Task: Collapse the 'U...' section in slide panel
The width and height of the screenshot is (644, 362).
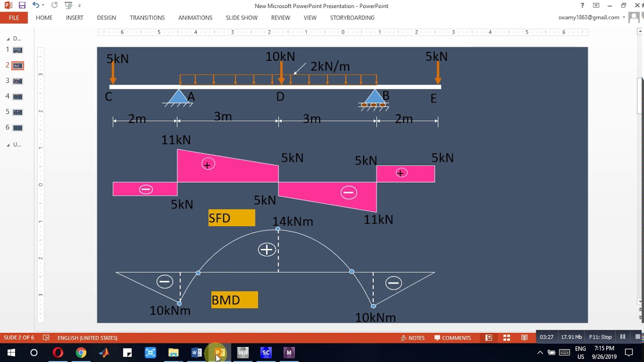Action: [x=8, y=145]
